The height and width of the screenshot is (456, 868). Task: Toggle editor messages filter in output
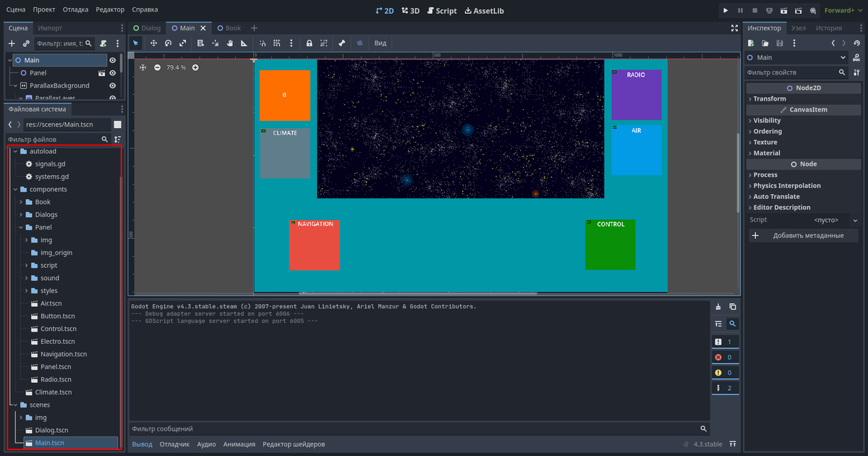725,388
